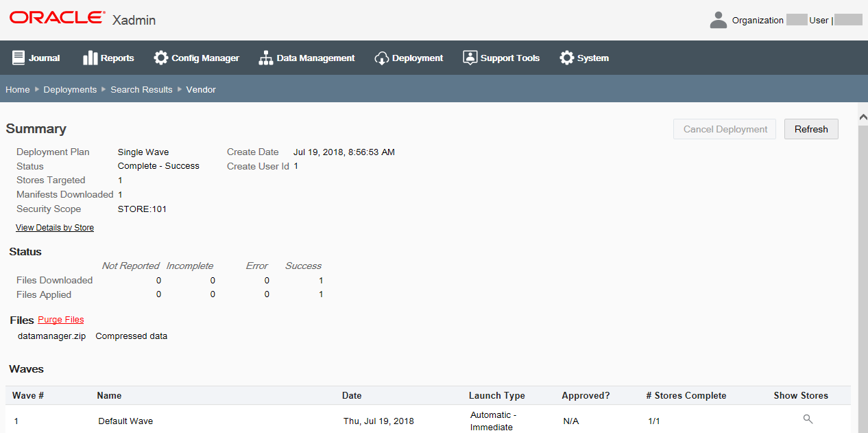The width and height of the screenshot is (868, 433).
Task: Click the Support Tools icon
Action: (x=470, y=58)
